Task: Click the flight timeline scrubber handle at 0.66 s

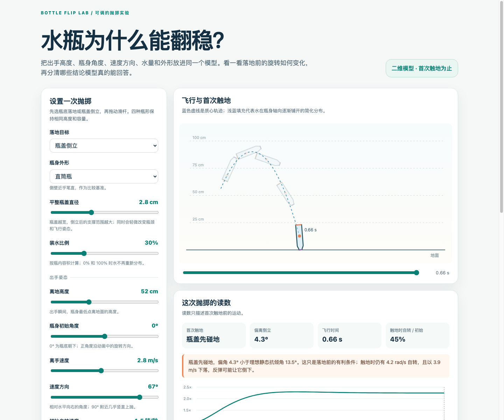Action: tap(416, 273)
